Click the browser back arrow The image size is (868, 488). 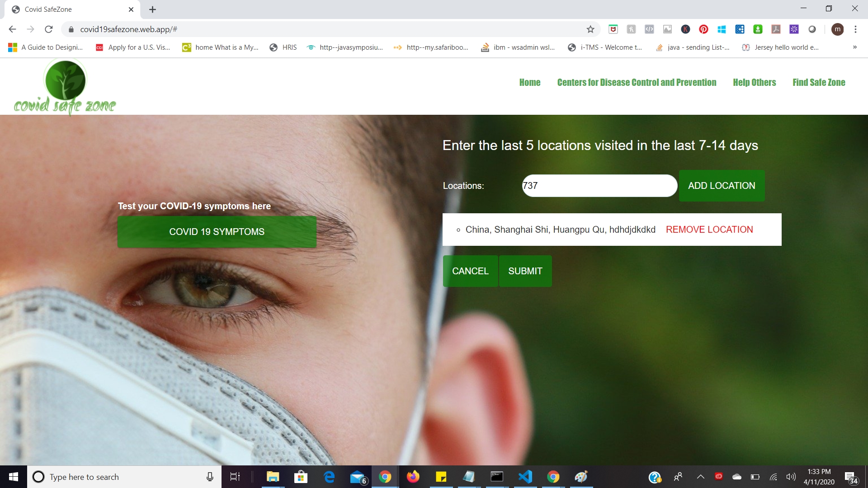point(12,29)
